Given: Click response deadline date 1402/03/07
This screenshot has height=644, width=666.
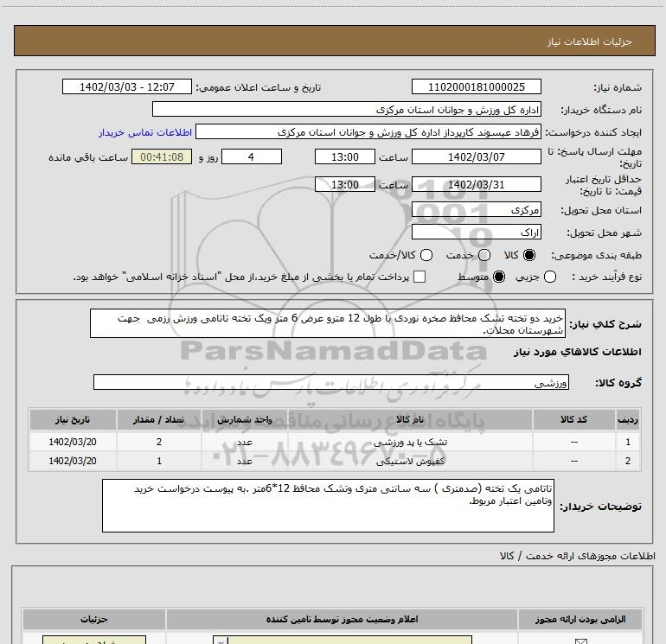Looking at the screenshot, I should coord(476,156).
